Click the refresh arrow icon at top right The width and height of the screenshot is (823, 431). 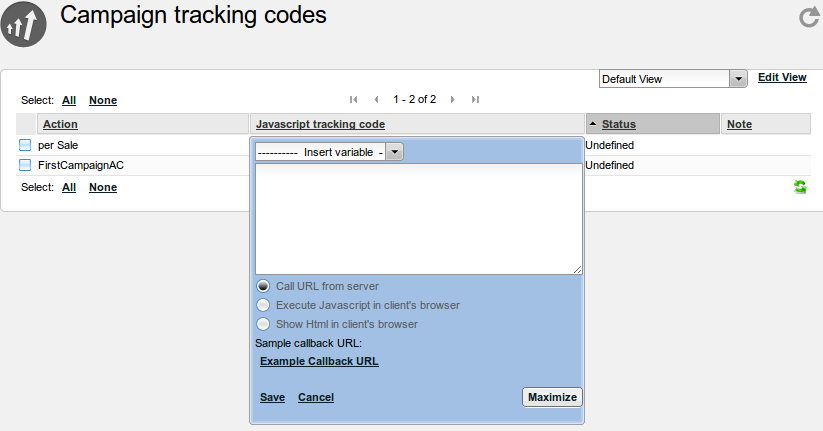pos(808,17)
